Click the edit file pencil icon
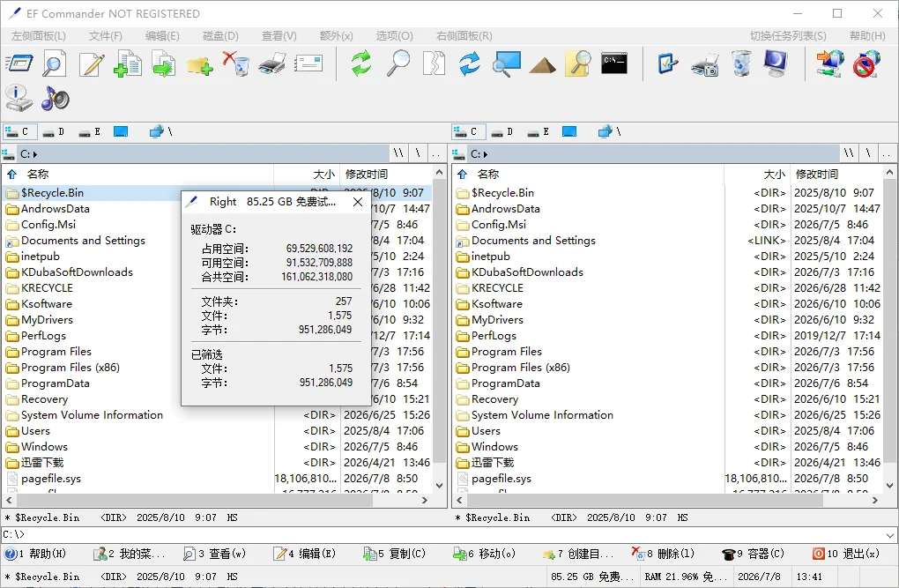The image size is (899, 588). 92,63
